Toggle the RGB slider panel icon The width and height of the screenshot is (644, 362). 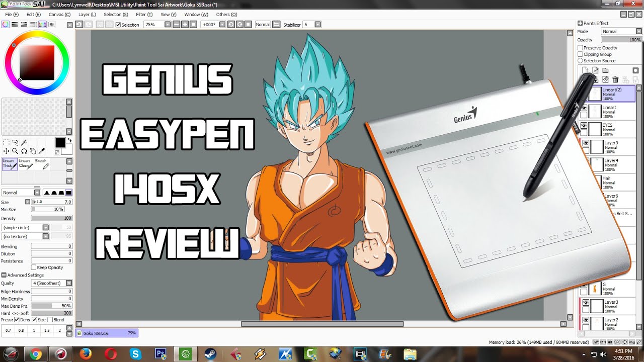point(15,24)
